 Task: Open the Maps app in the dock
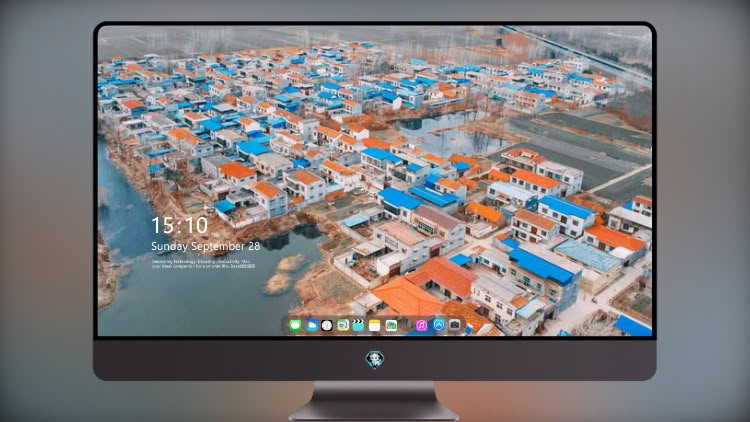[342, 325]
